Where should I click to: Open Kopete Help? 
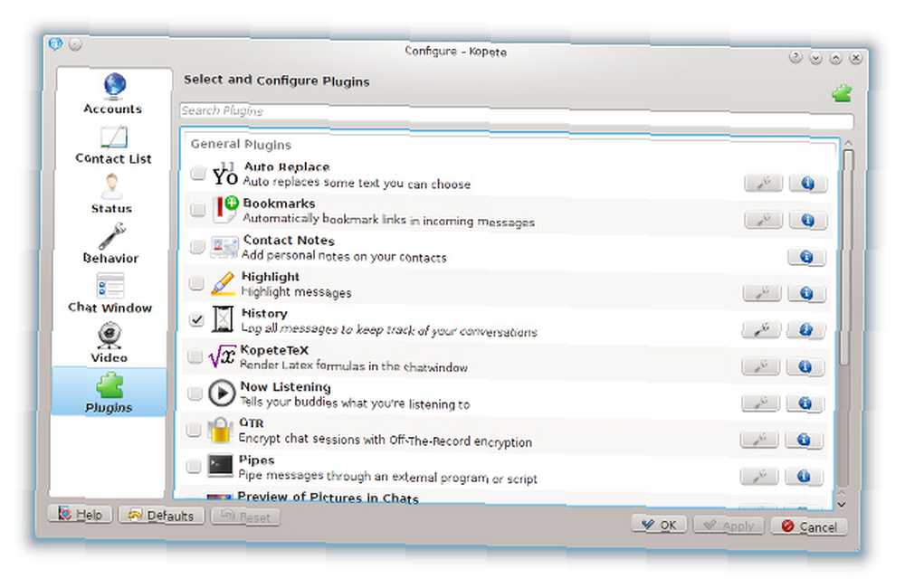click(81, 514)
